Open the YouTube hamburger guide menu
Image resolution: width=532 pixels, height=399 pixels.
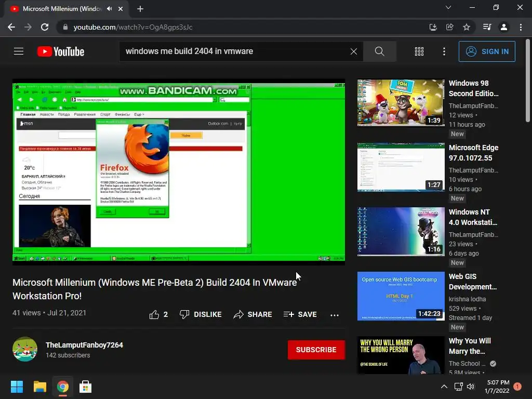(19, 51)
